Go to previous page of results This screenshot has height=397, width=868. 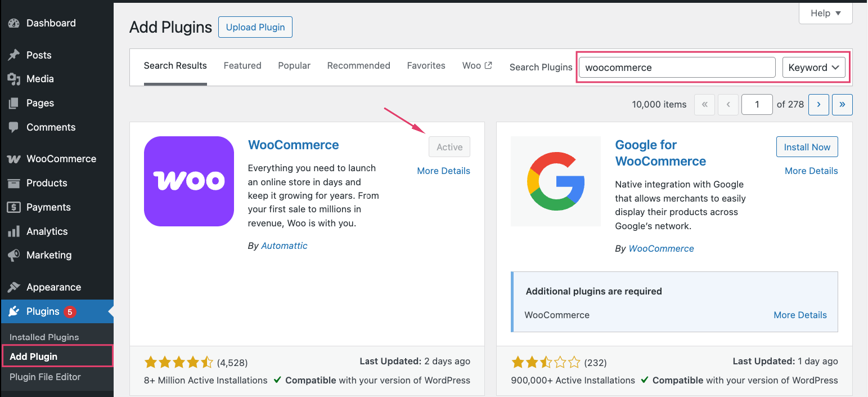pos(728,104)
